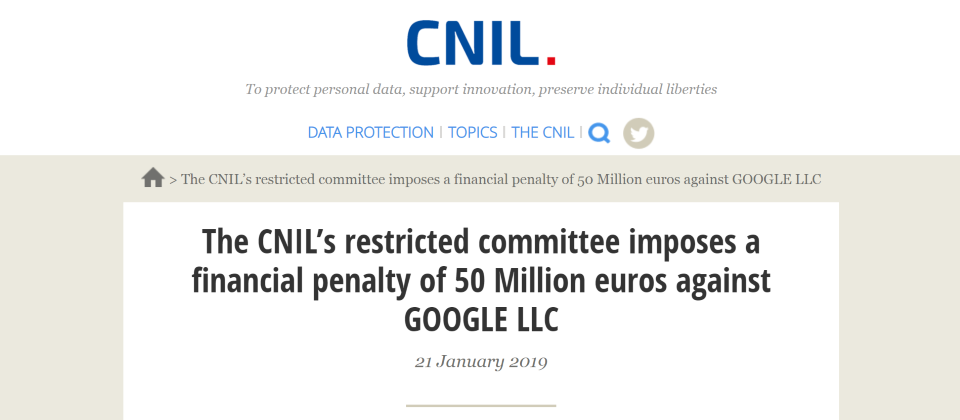Select the breadcrumb '>' separator

click(x=173, y=180)
